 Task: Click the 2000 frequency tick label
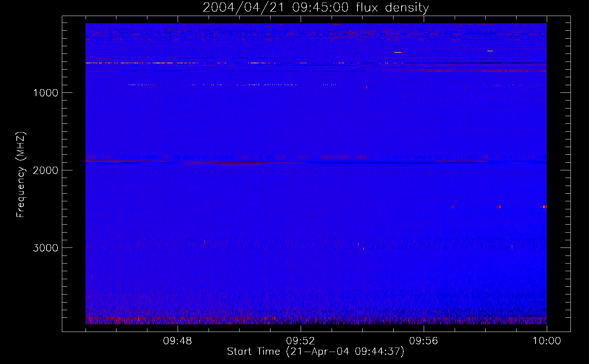(46, 170)
